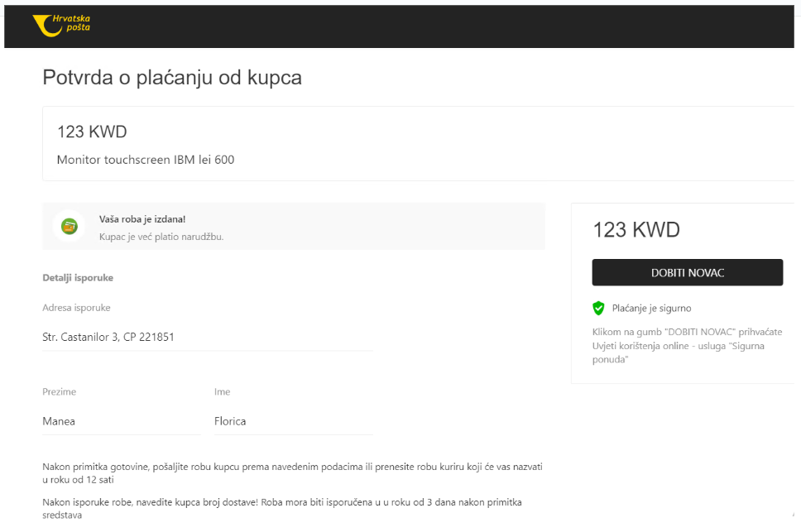Click the Detalji isporuke section heading
801x532 pixels.
click(78, 277)
